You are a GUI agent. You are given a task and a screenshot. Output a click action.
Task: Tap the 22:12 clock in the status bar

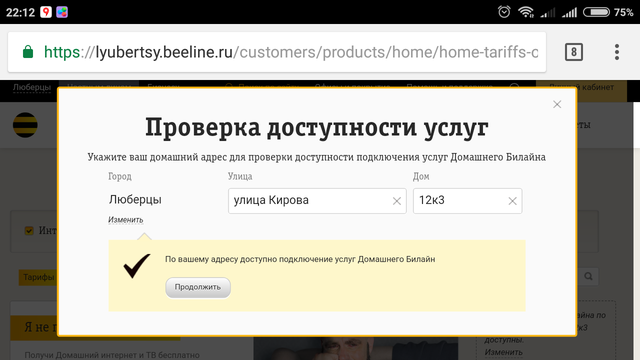click(x=20, y=12)
